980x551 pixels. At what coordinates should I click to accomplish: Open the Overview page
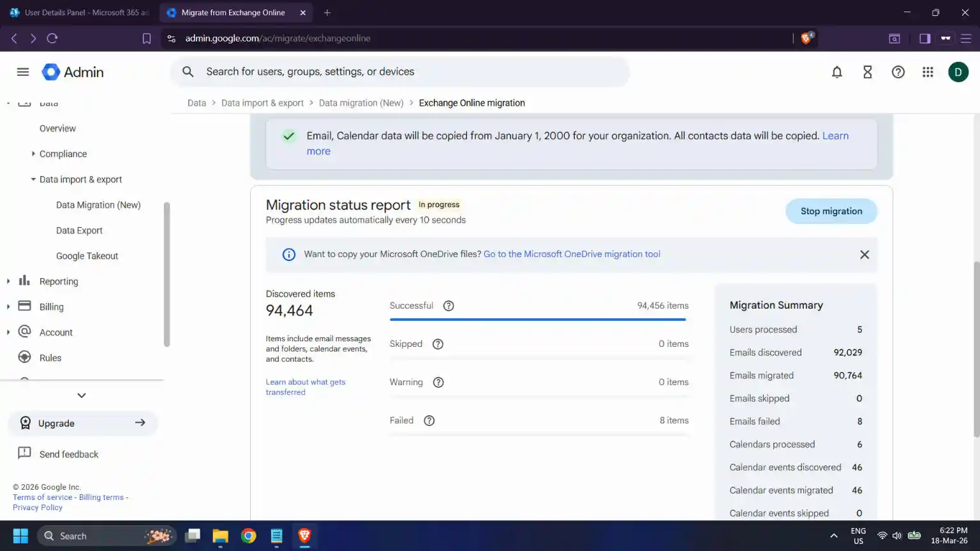[x=57, y=128]
